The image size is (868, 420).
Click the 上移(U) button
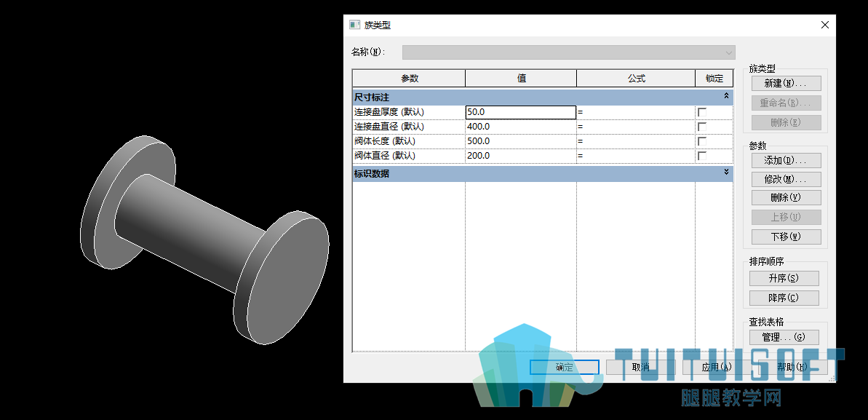coord(786,217)
